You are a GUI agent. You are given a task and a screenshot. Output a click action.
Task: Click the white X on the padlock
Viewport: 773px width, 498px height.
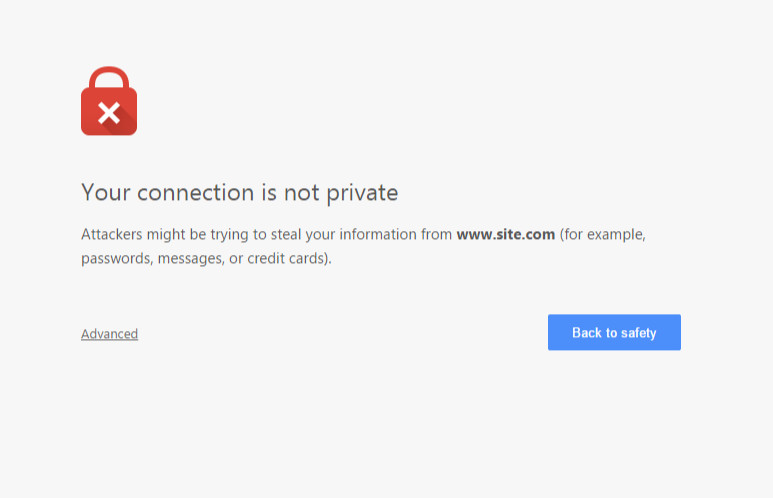(x=109, y=112)
